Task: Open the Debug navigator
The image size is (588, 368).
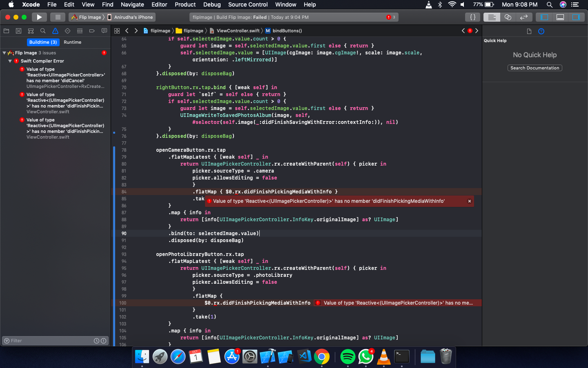Action: tap(80, 31)
